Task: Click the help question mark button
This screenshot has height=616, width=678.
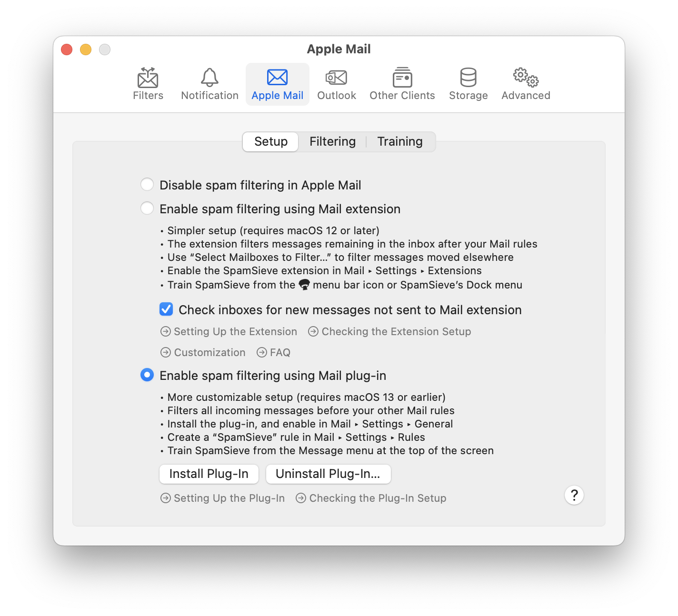Action: (x=574, y=495)
